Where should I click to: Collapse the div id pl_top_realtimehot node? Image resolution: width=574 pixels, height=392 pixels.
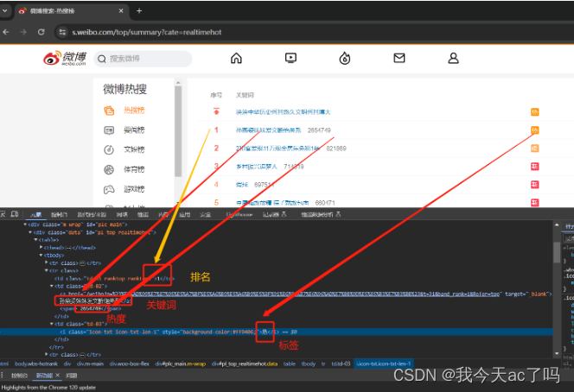point(30,232)
